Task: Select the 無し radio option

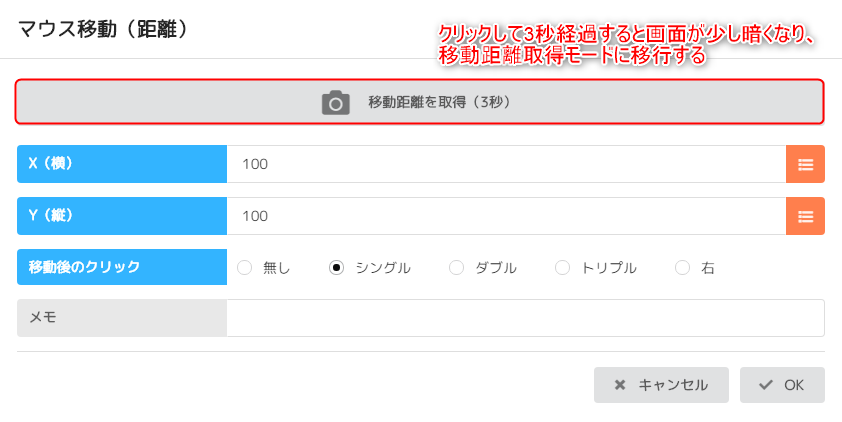Action: pos(245,267)
